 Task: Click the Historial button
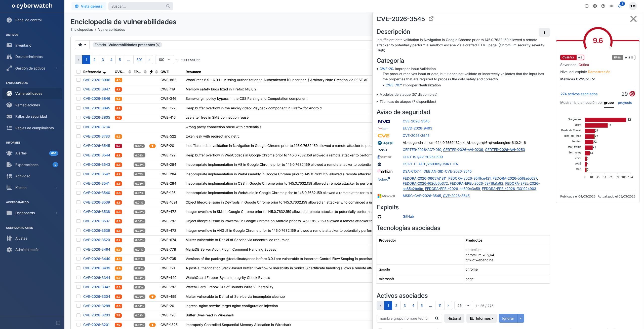pyautogui.click(x=454, y=318)
